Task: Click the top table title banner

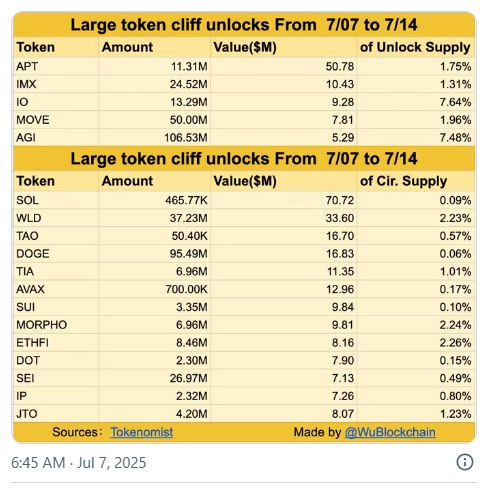Action: pos(244,25)
